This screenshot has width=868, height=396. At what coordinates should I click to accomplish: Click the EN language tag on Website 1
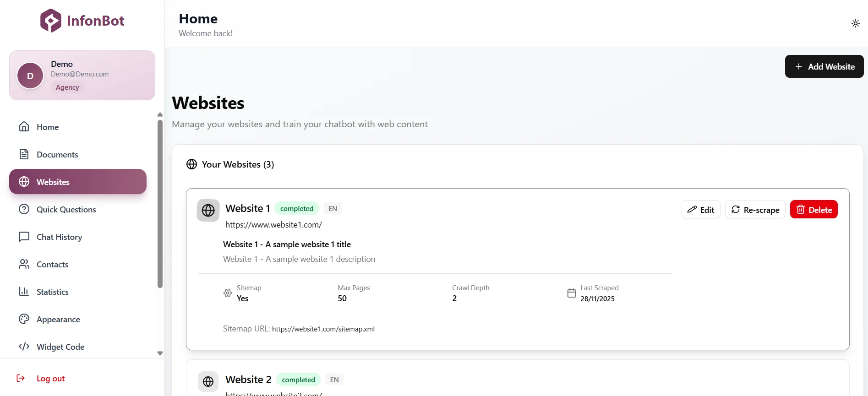pyautogui.click(x=333, y=208)
